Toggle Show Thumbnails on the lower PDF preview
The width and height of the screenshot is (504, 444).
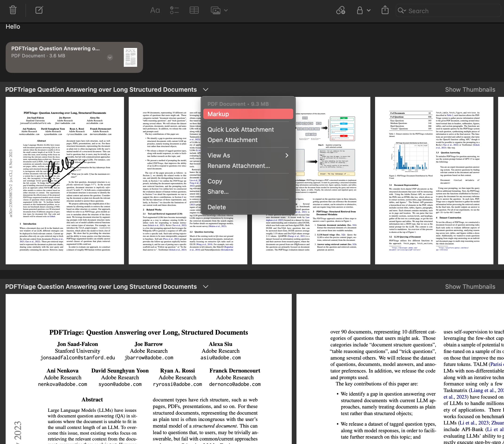(x=470, y=287)
